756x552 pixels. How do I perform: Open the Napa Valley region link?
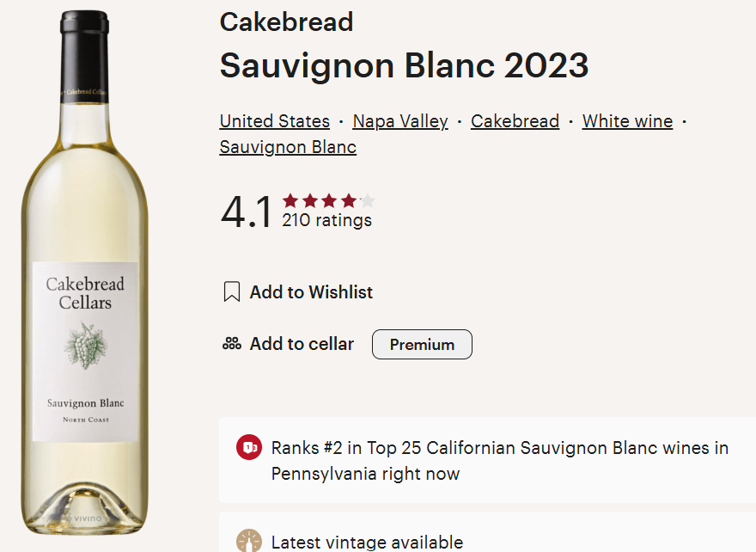click(x=400, y=121)
